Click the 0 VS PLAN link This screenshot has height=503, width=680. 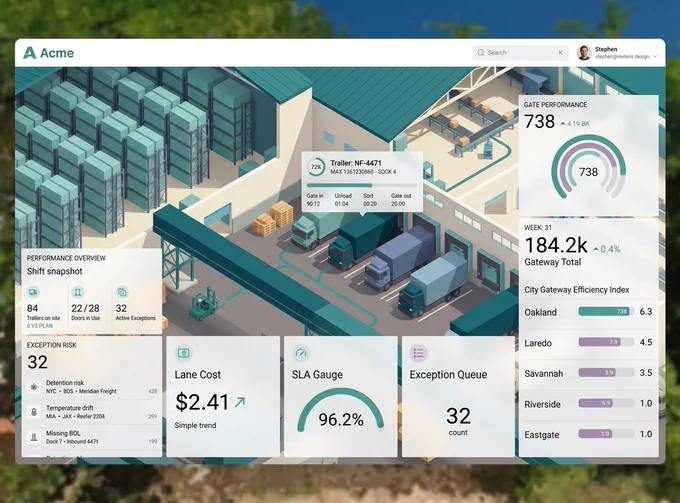[39, 326]
